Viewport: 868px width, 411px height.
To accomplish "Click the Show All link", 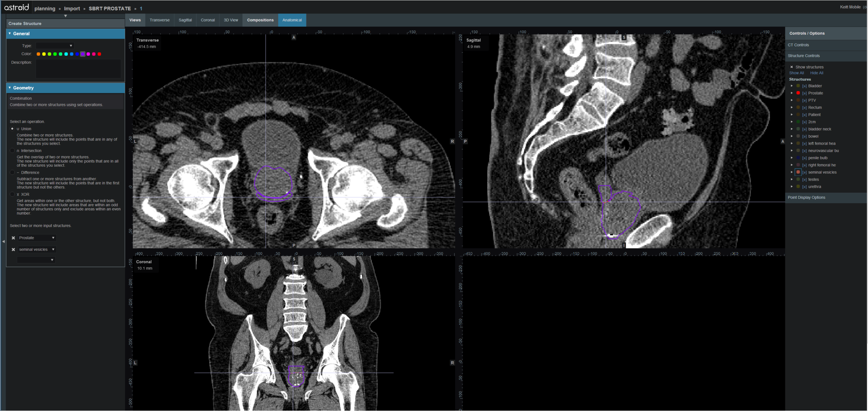I will click(x=796, y=73).
